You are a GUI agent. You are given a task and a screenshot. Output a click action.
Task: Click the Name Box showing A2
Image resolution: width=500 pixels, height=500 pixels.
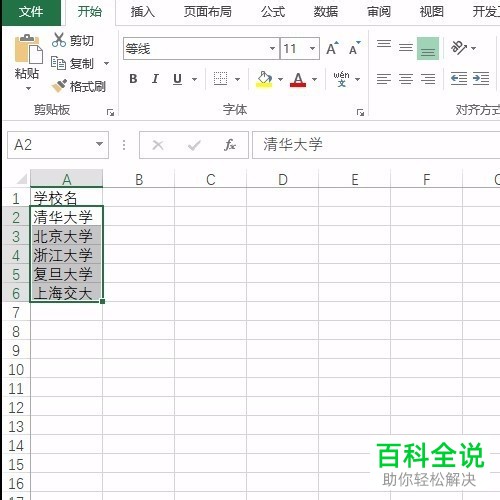tap(58, 145)
